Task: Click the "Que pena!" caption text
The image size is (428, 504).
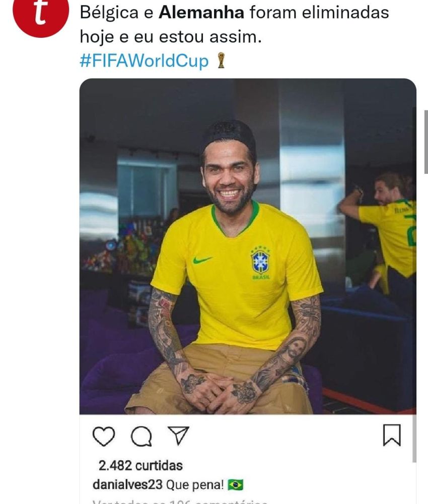Action: coord(195,485)
